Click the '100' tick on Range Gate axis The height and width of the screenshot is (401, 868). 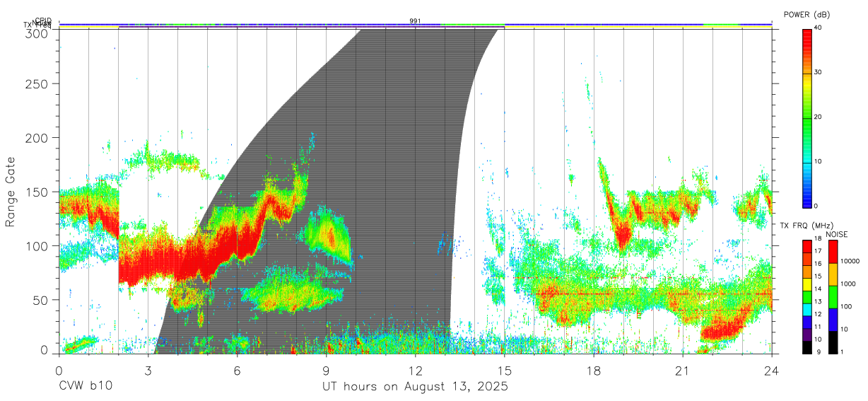point(37,245)
